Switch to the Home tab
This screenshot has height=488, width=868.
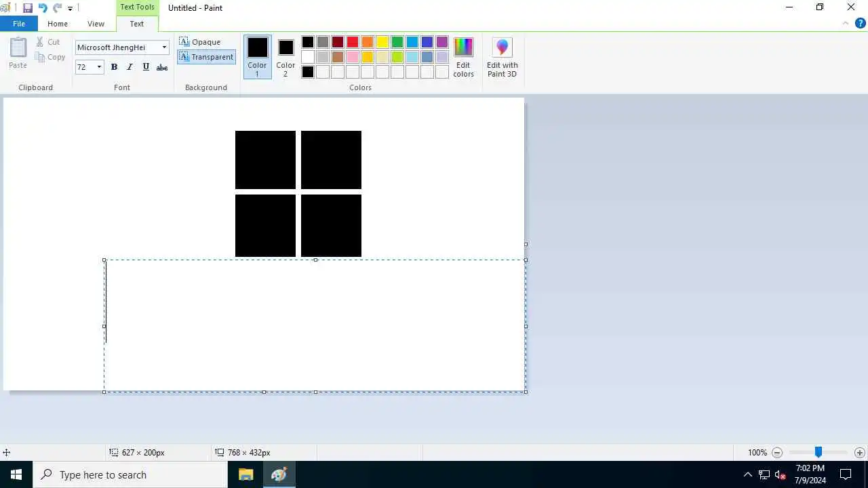[58, 24]
